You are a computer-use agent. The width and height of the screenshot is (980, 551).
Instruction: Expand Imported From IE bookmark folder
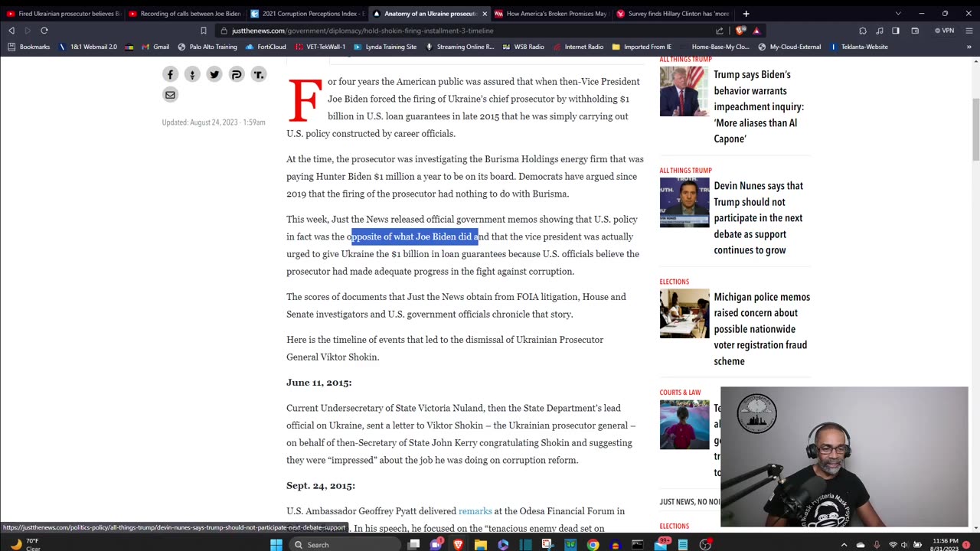(642, 47)
